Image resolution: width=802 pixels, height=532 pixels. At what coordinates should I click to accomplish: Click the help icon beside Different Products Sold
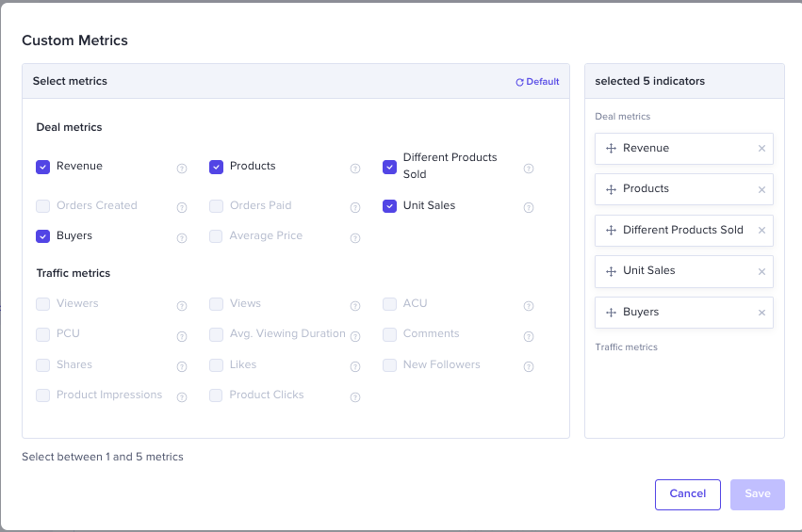tap(529, 169)
